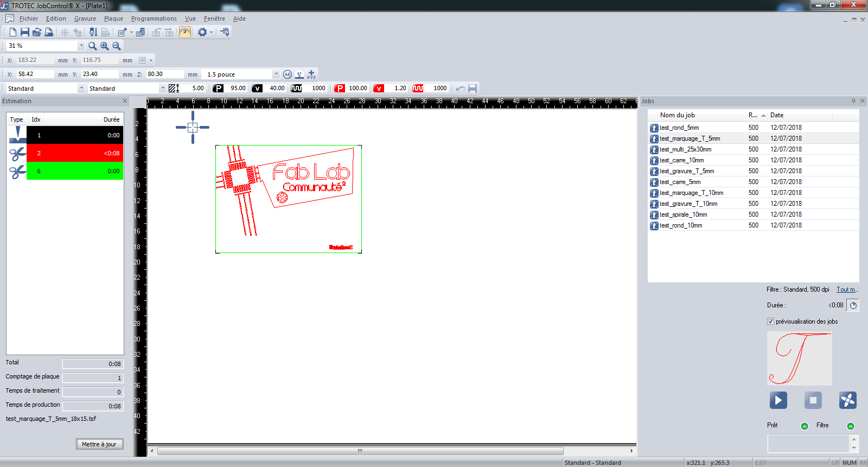868x467 pixels.
Task: Toggle the eye-shaped view mode button
Action: click(185, 32)
